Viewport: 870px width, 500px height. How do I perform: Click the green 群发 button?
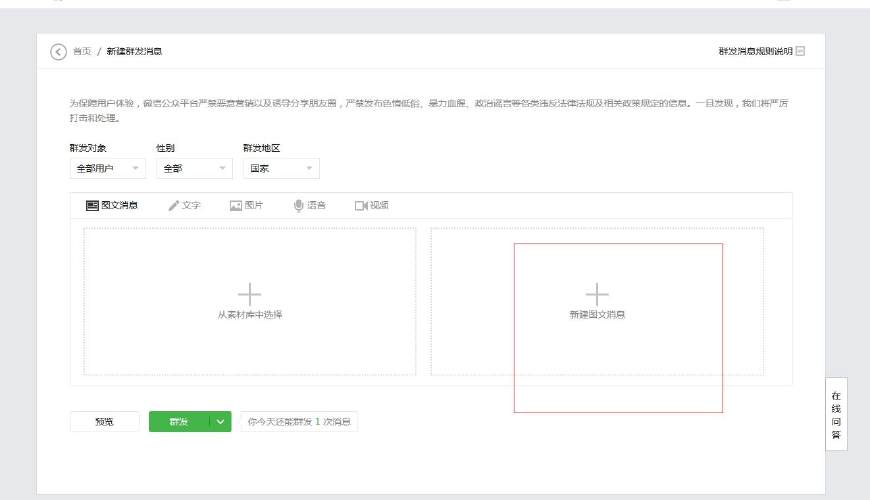(x=179, y=422)
